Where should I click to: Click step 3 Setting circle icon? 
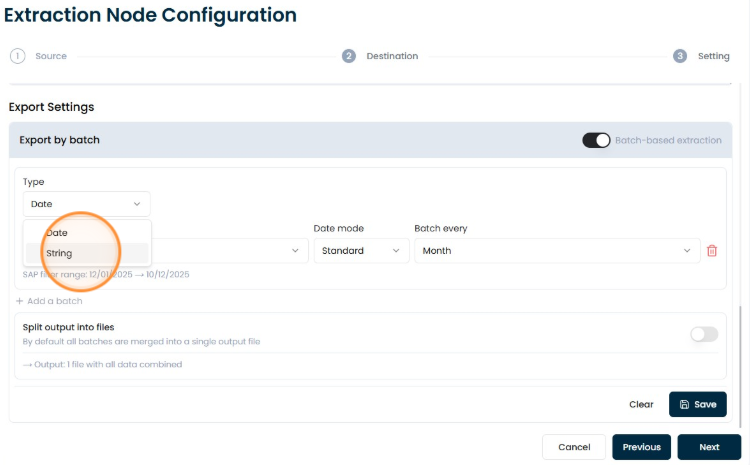click(x=680, y=56)
